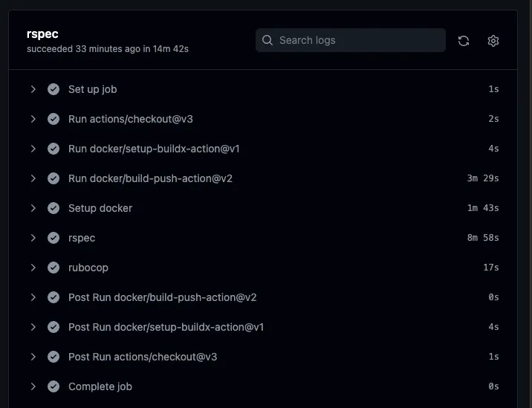The image size is (532, 408).
Task: Expand the rubocop step chevron
Action: (33, 268)
